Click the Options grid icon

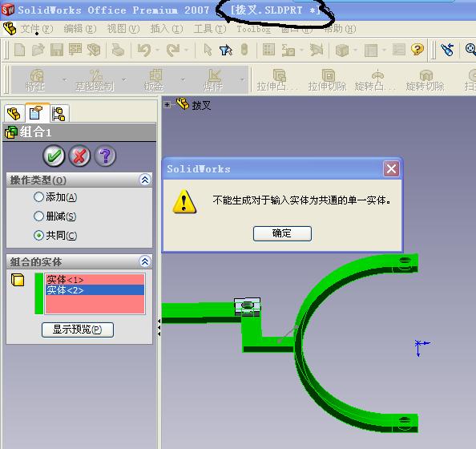[x=268, y=50]
